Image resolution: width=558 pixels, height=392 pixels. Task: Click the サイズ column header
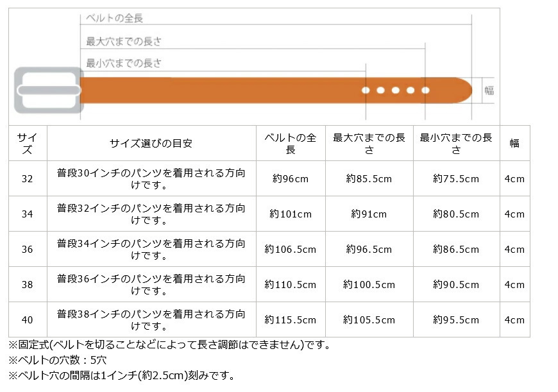coord(28,143)
